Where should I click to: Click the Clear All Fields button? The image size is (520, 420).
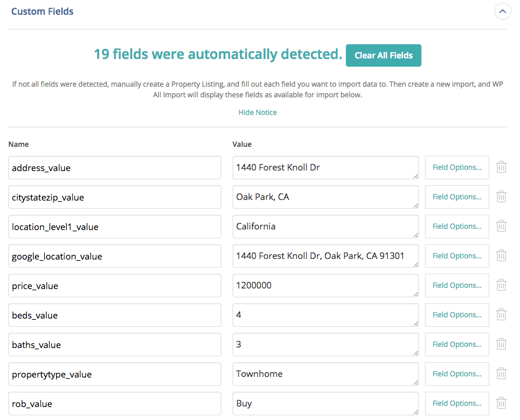coord(384,55)
